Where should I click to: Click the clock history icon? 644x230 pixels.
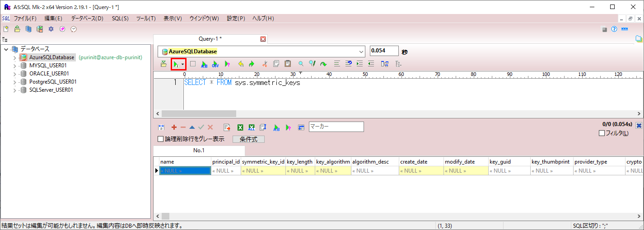74,29
